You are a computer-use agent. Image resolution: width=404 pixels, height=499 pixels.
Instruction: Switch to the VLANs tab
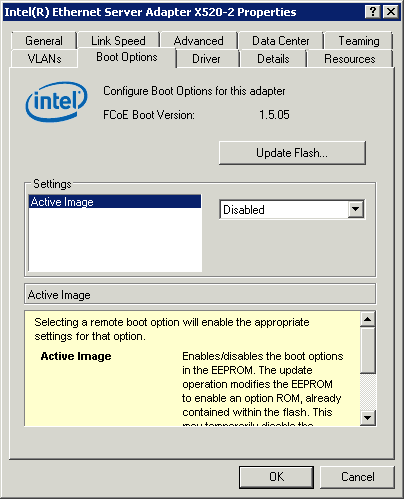pos(44,59)
